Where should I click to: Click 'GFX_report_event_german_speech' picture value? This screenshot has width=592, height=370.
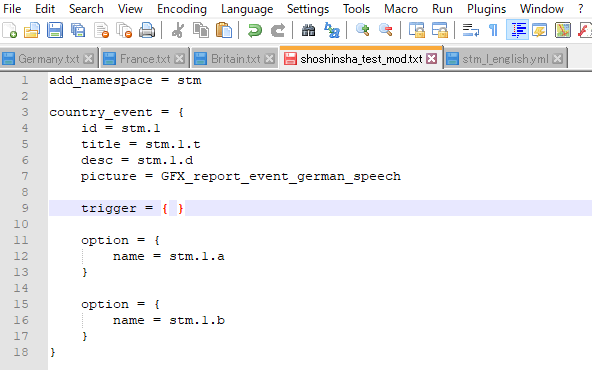[281, 177]
